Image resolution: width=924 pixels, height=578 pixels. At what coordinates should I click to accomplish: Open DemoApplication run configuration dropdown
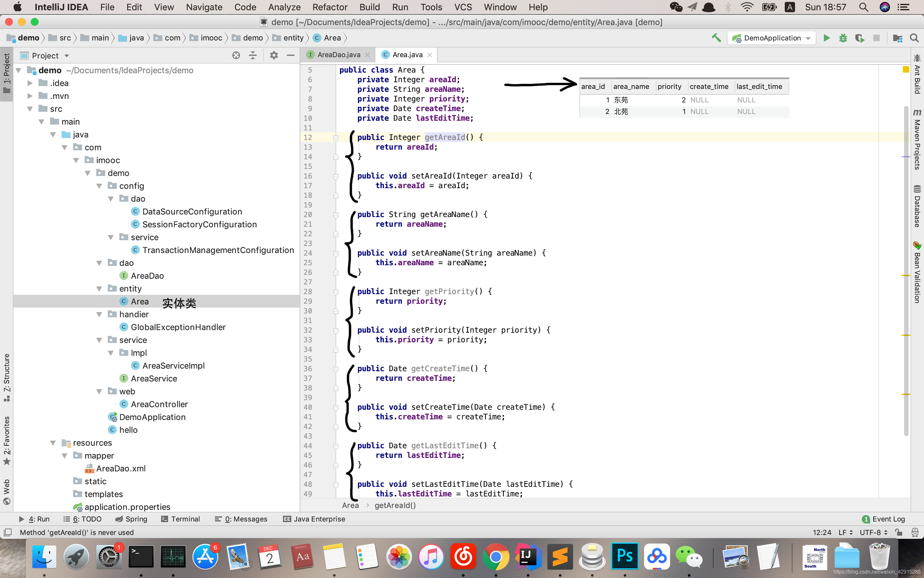pos(772,38)
